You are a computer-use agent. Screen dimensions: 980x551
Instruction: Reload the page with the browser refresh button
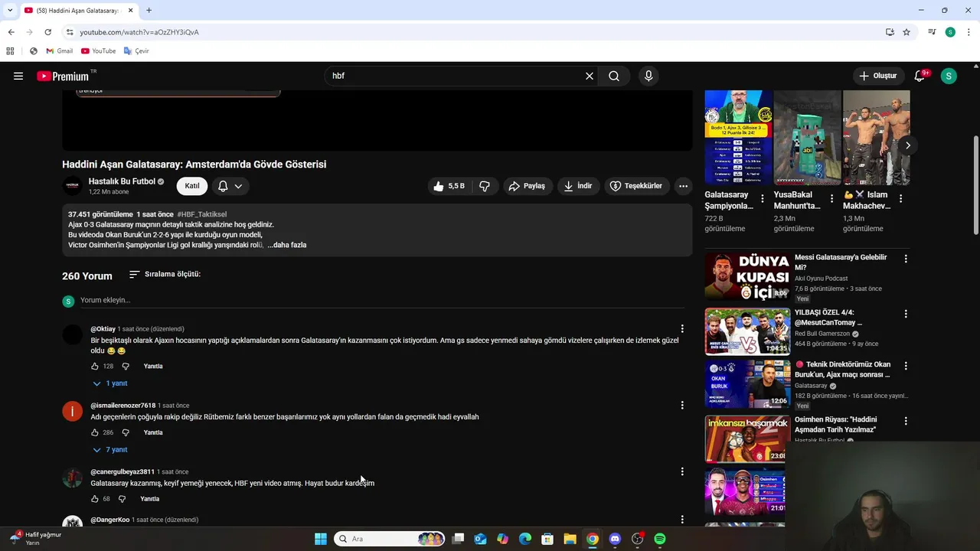coord(47,32)
